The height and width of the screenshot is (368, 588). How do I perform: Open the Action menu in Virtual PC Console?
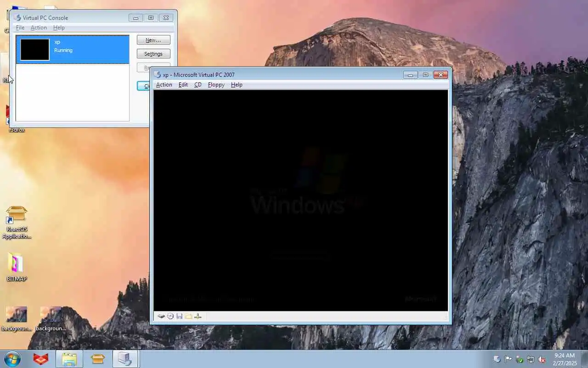pyautogui.click(x=39, y=28)
